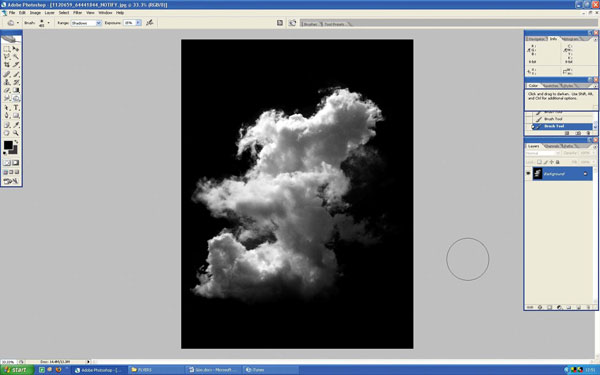Screen dimensions: 600x375
Task: Select the History Brush tool
Action: (16, 82)
